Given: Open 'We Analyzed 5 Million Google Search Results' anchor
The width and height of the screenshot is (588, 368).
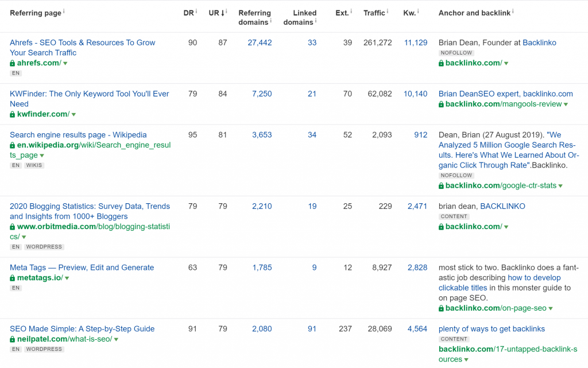Looking at the screenshot, I should (x=509, y=150).
